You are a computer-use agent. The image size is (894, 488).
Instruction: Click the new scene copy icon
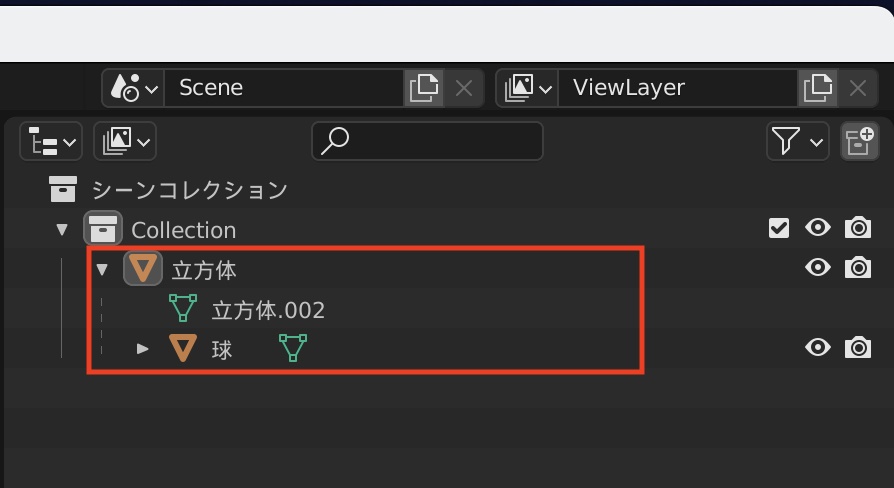(424, 88)
